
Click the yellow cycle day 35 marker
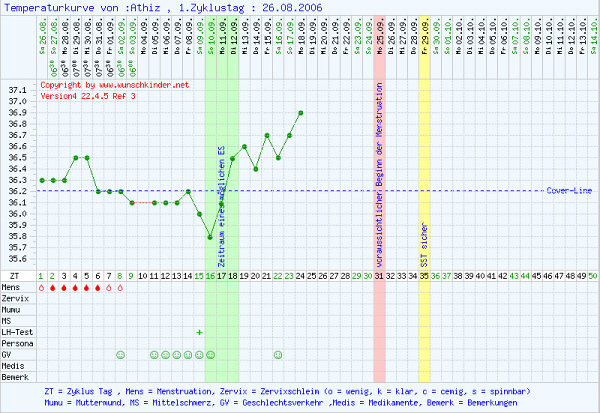[x=424, y=275]
